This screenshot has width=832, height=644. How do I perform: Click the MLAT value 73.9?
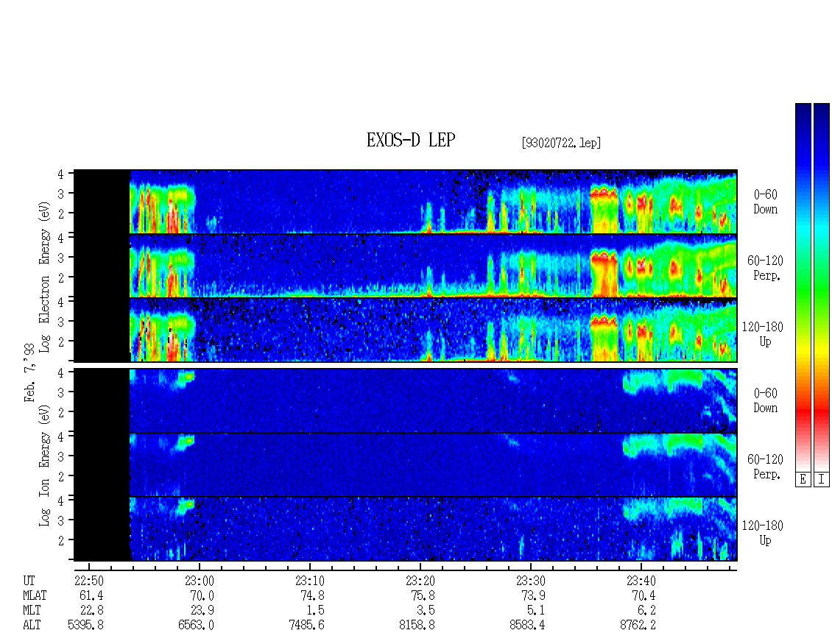533,595
